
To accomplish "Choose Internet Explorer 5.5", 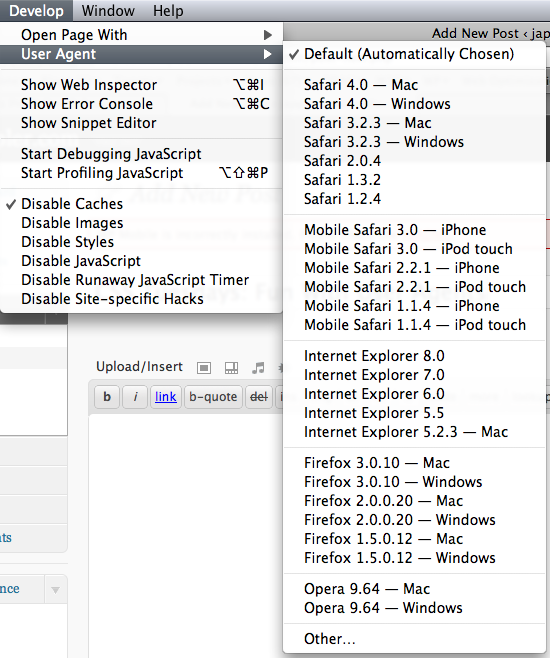I will [x=414, y=413].
